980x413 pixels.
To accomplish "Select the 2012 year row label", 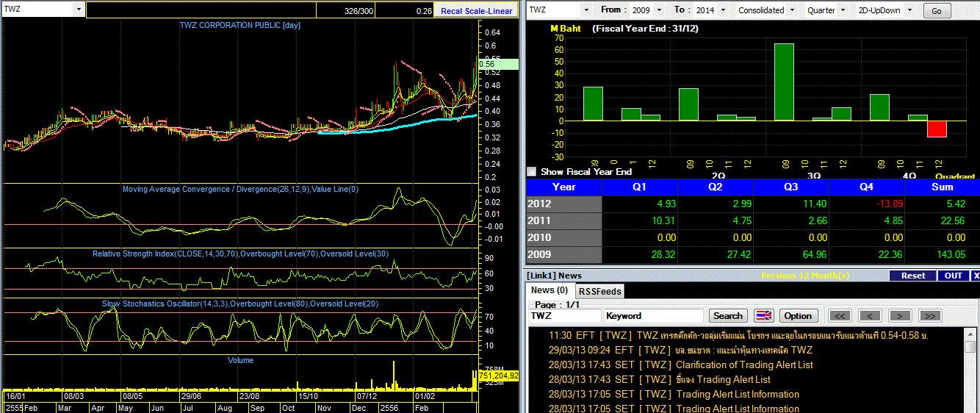I will coord(564,204).
